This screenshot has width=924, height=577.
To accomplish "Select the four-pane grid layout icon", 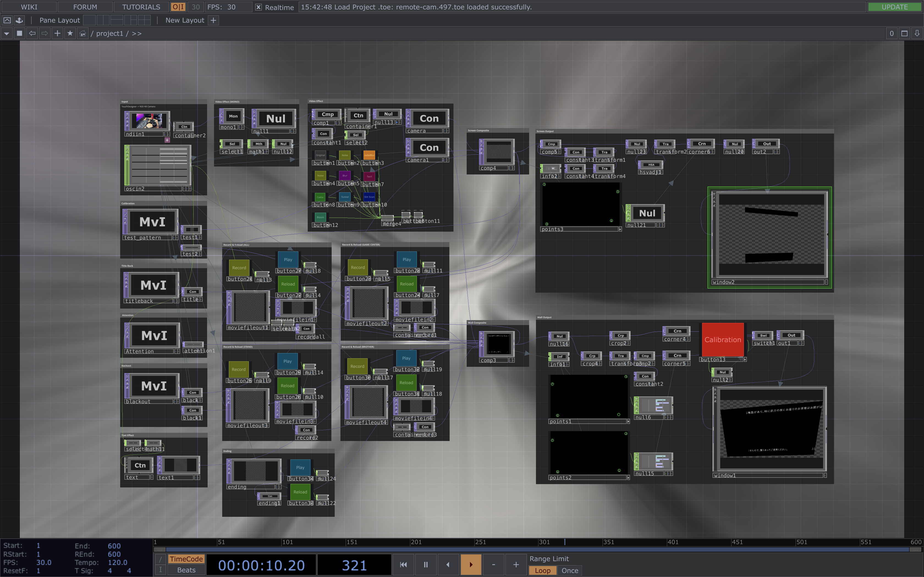I will (144, 20).
